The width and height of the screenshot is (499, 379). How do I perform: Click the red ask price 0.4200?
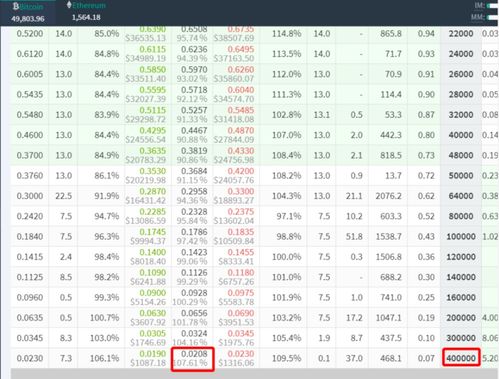pos(241,171)
